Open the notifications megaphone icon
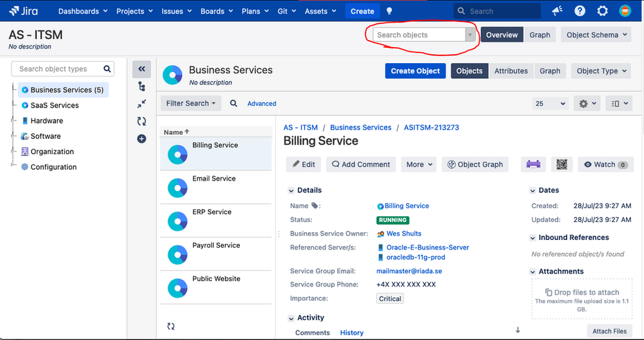 557,11
